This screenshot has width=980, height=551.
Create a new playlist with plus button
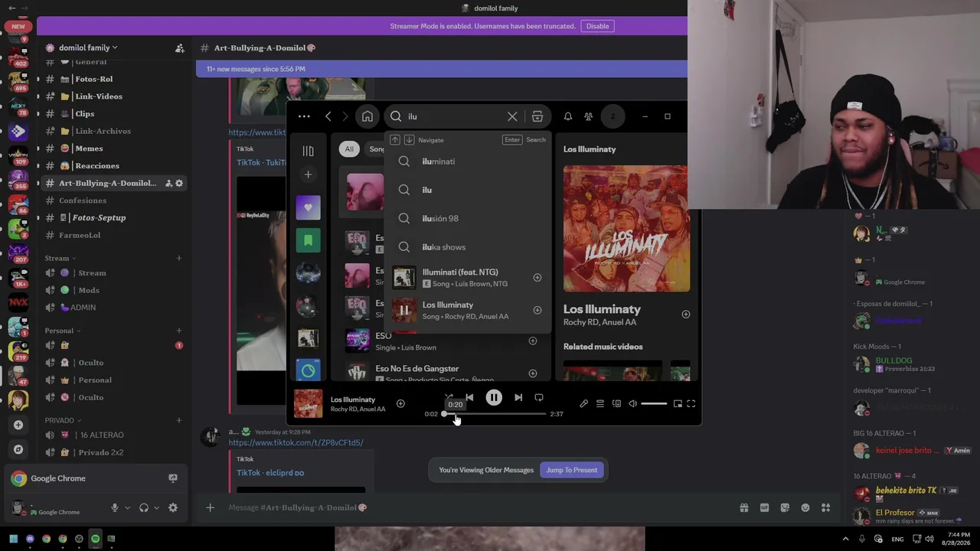click(x=308, y=174)
